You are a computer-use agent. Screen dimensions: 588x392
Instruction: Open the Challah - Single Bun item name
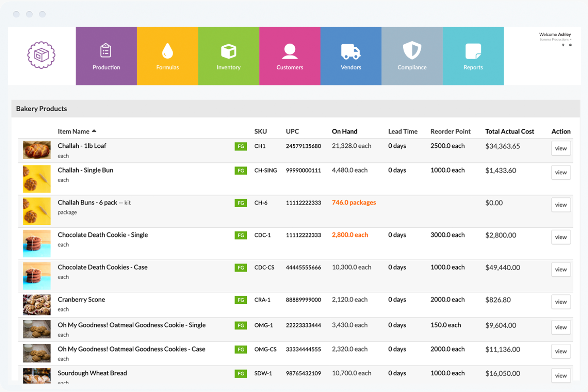pos(85,170)
